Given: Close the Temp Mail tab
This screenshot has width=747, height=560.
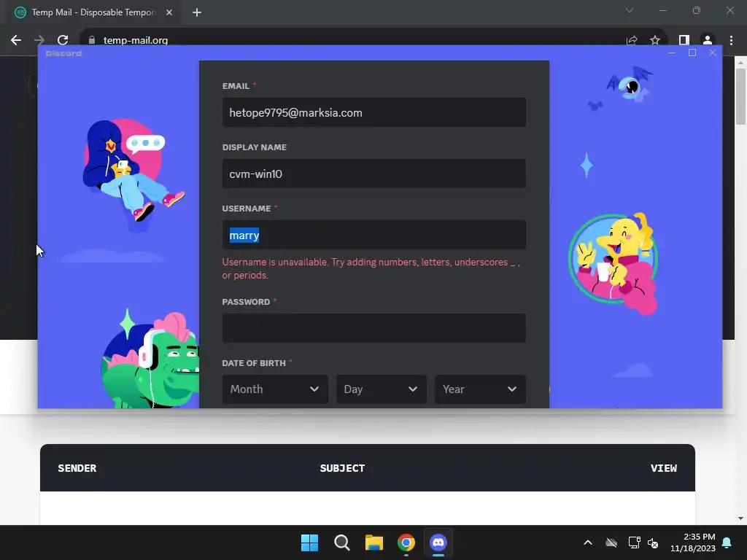Looking at the screenshot, I should pos(169,12).
